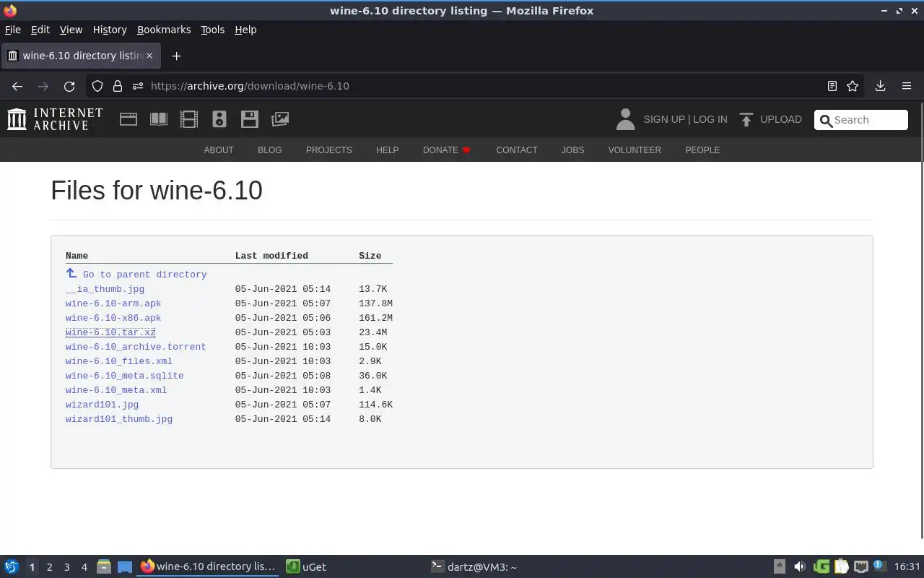Download __ia_thumb.jpg file

pyautogui.click(x=105, y=289)
